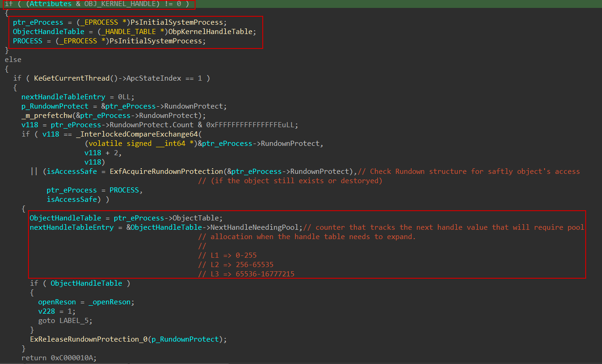Click PROCESS in 'ptr_eProcess = PROCESS,'
This screenshot has height=364, width=602.
(124, 190)
